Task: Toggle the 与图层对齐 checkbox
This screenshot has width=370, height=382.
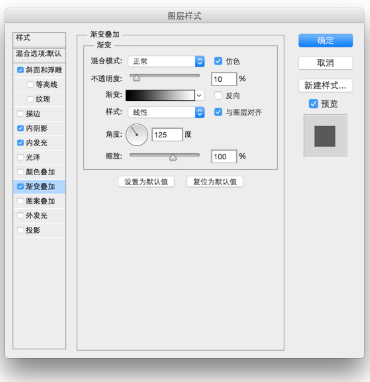Action: (218, 112)
